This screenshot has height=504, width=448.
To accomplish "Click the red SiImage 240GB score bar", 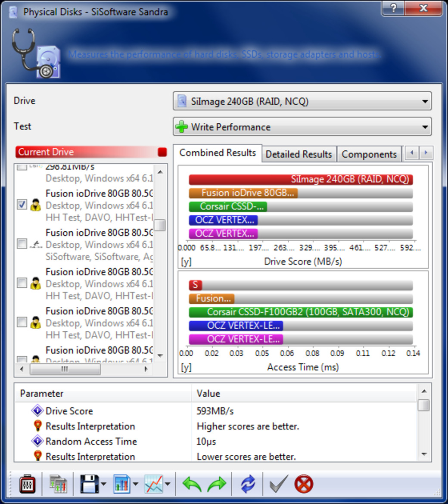I will click(x=301, y=179).
